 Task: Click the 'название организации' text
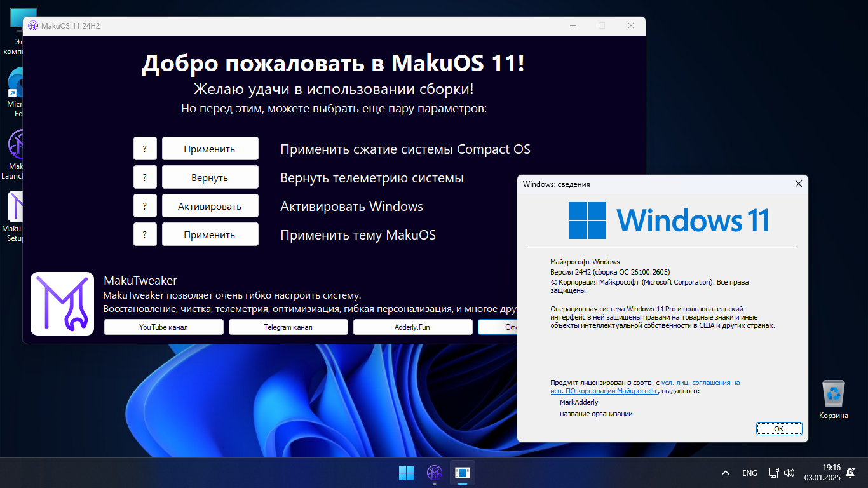coord(596,414)
